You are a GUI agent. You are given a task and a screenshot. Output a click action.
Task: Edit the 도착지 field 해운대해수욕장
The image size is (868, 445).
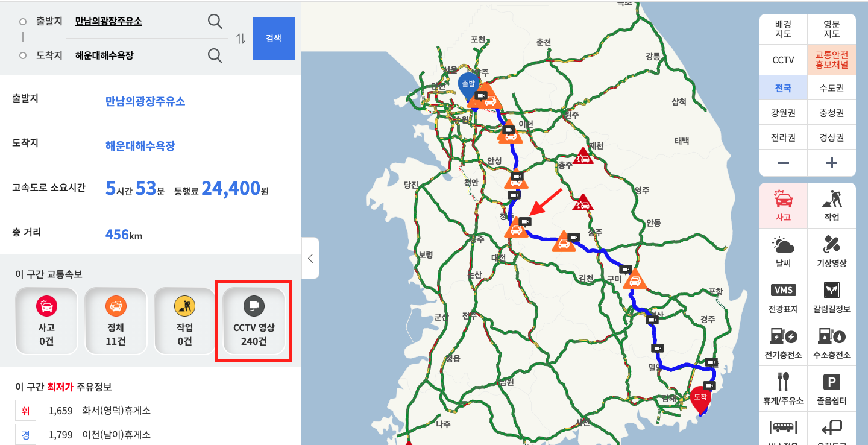click(104, 55)
